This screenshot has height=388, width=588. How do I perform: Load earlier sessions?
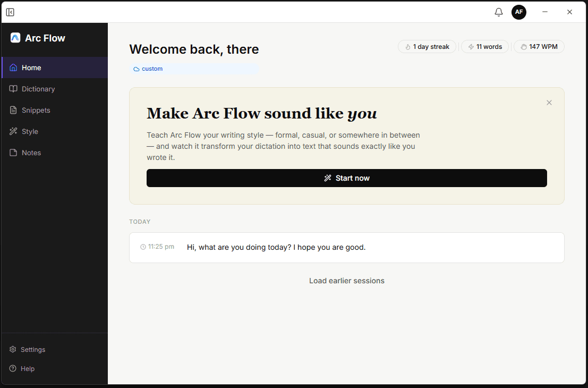coord(346,281)
